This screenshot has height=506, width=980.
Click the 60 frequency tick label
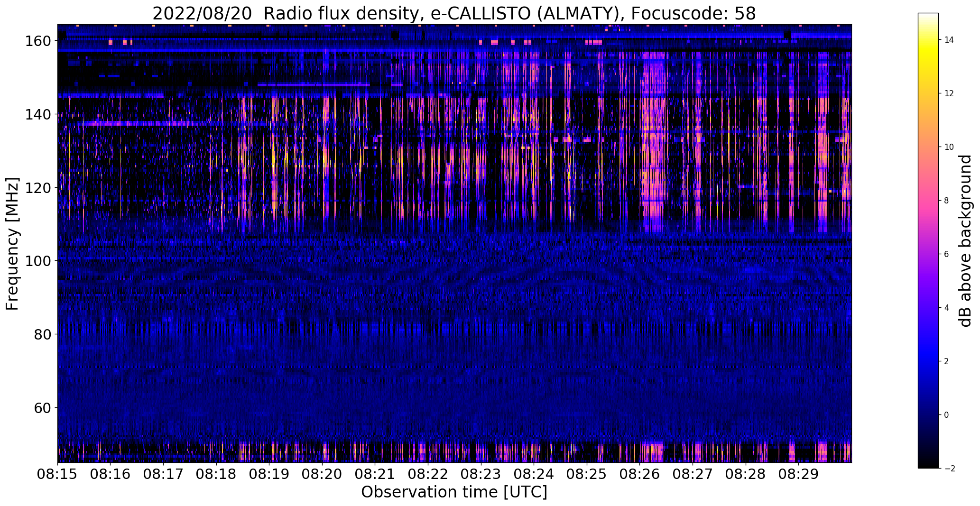point(43,407)
